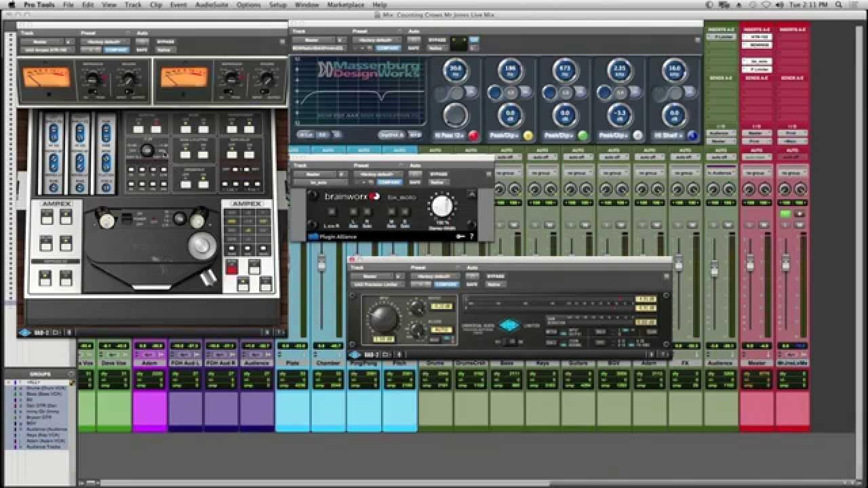The image size is (868, 488).
Task: Click the Brainworx logo in bx_solo
Action: 353,197
